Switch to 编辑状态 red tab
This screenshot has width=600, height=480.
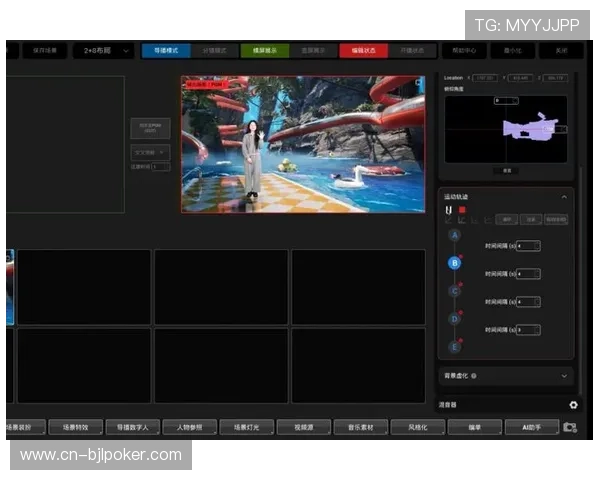(364, 49)
